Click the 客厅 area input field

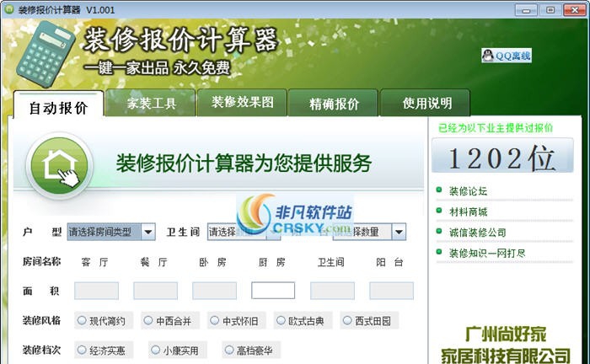tap(96, 291)
